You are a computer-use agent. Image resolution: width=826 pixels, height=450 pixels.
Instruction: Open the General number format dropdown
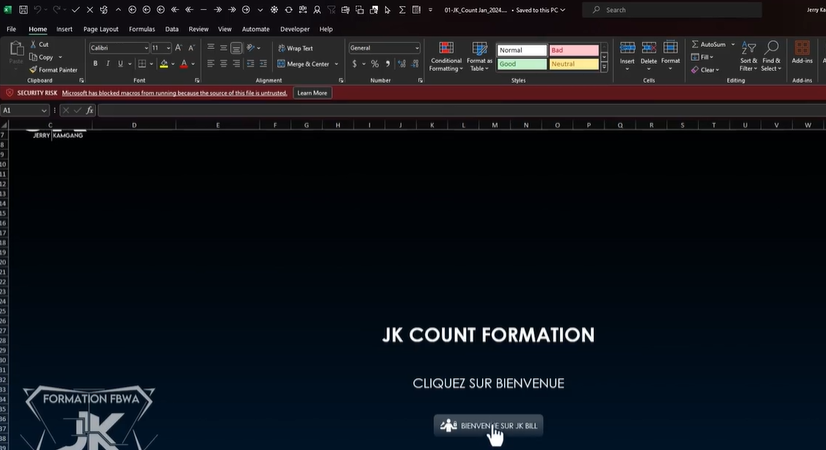pos(417,48)
